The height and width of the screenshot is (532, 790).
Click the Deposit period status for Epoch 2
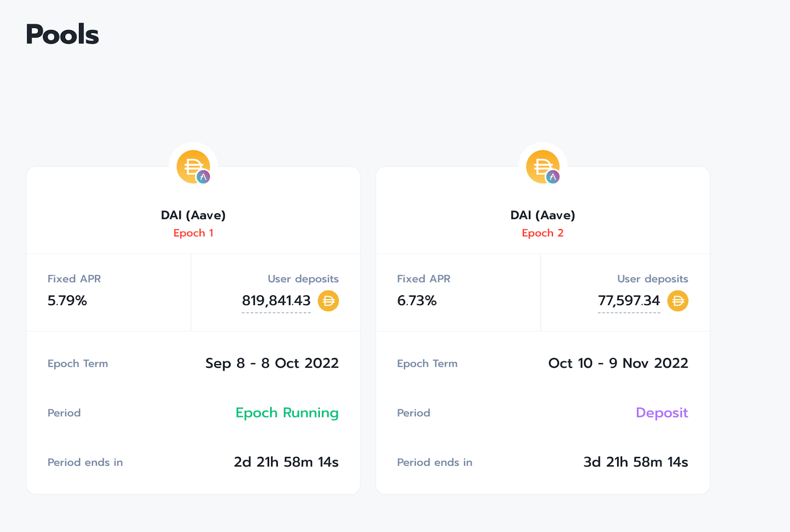(x=662, y=413)
